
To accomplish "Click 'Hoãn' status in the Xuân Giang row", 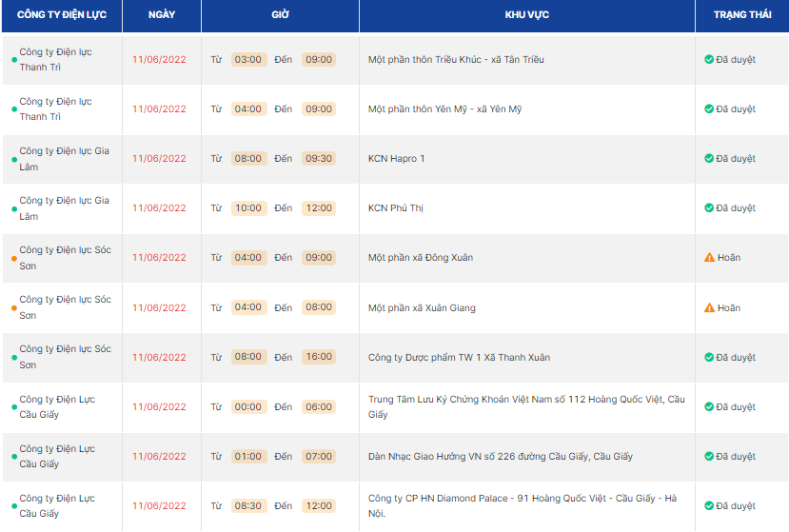I will pos(729,307).
